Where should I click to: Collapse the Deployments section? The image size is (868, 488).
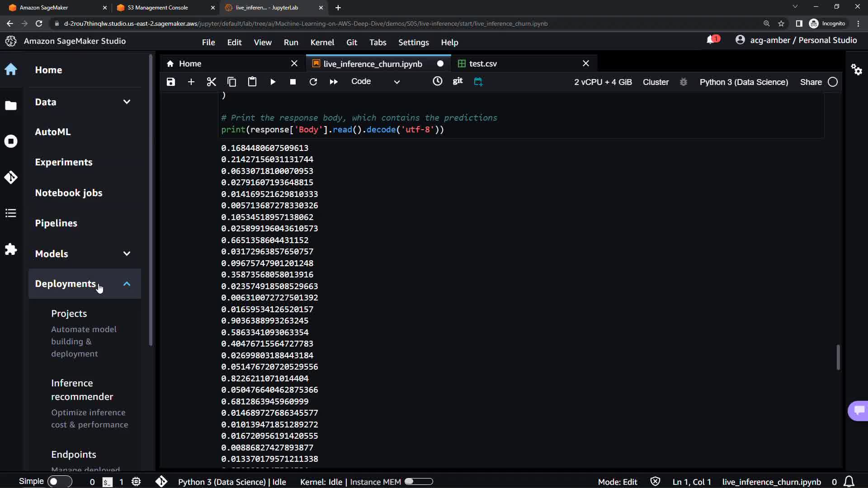pyautogui.click(x=127, y=284)
